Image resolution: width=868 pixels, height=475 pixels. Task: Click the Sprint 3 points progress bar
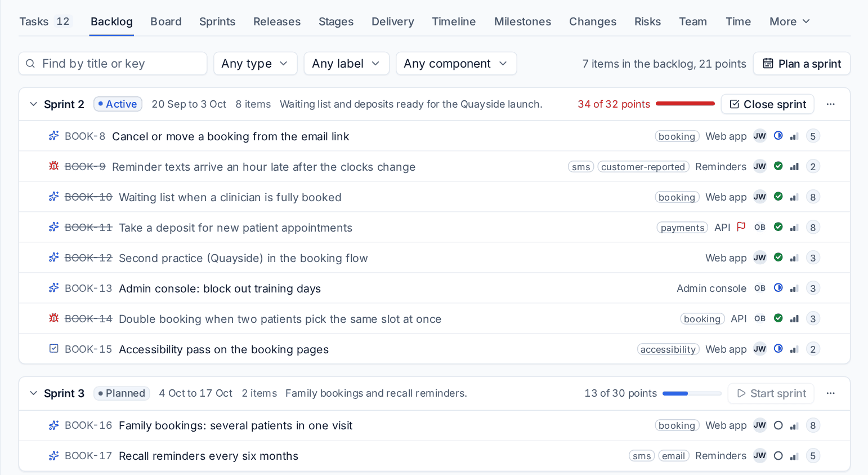[692, 393]
